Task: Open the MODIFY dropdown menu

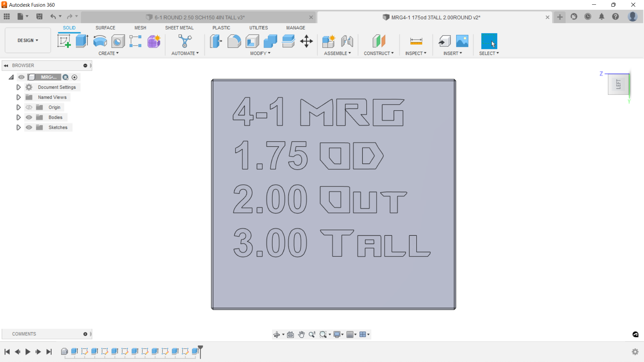Action: pyautogui.click(x=260, y=53)
